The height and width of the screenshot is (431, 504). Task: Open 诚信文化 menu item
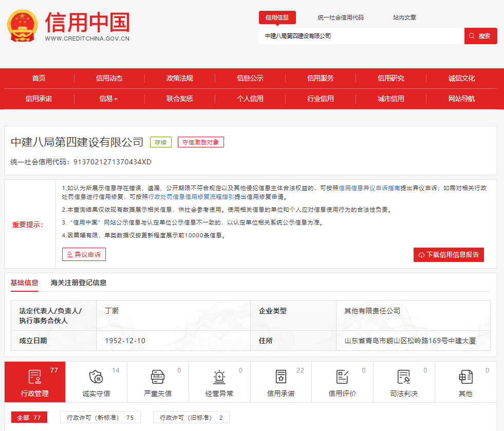[461, 78]
